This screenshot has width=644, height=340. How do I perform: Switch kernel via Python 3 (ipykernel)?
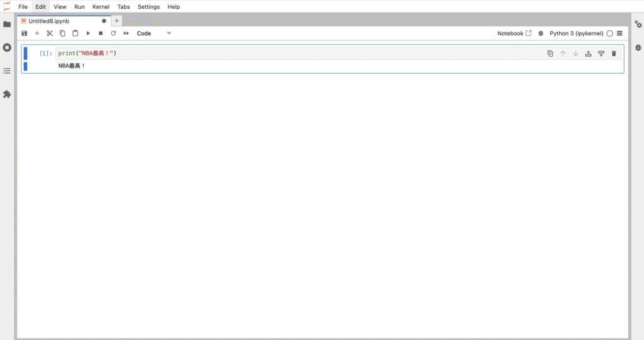[x=576, y=33]
